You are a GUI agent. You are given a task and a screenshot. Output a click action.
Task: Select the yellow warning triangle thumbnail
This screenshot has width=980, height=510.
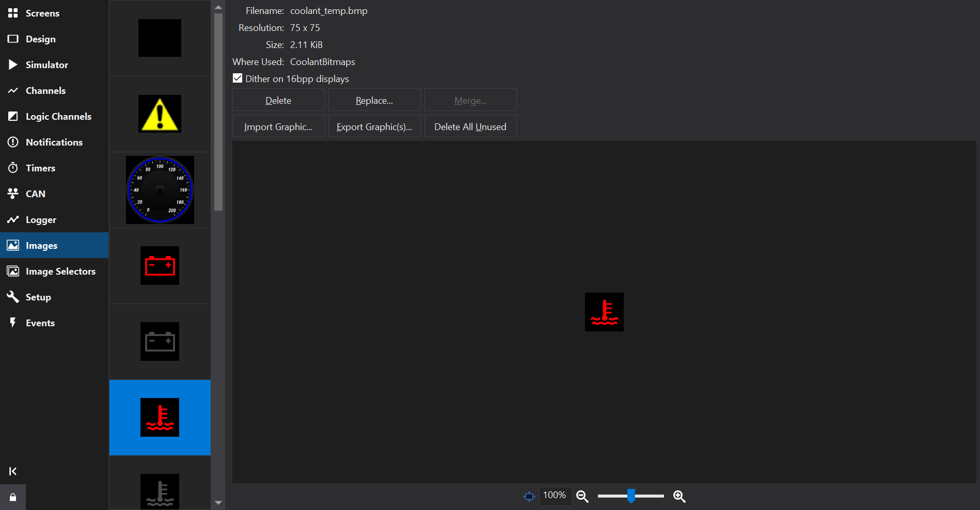160,114
